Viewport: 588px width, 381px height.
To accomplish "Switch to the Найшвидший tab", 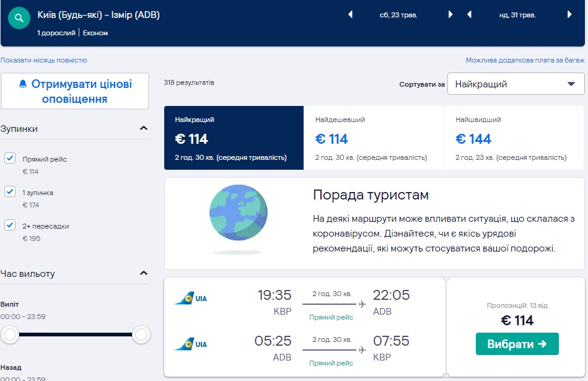I will point(514,138).
